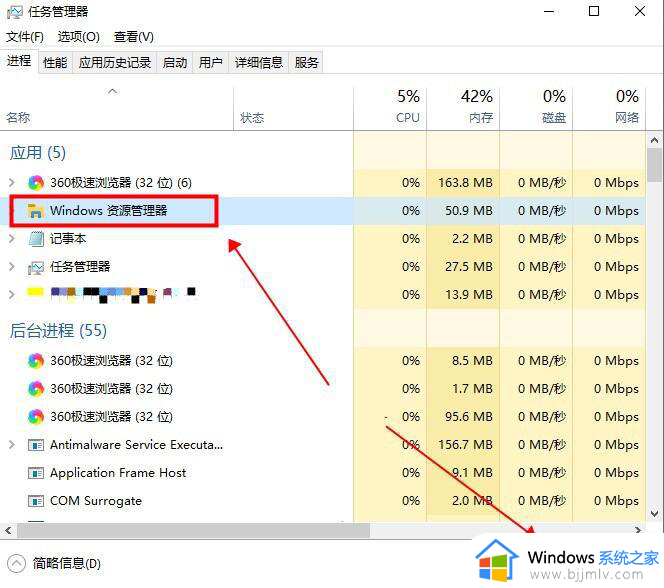664x588 pixels.
Task: Click the Application Frame Host icon
Action: [36, 473]
